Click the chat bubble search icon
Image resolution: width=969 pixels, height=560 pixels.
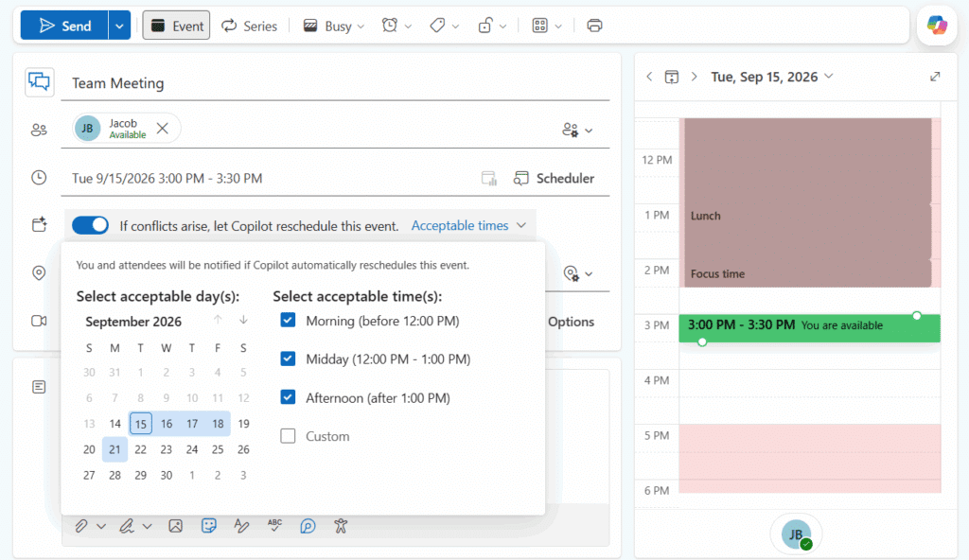pyautogui.click(x=308, y=526)
